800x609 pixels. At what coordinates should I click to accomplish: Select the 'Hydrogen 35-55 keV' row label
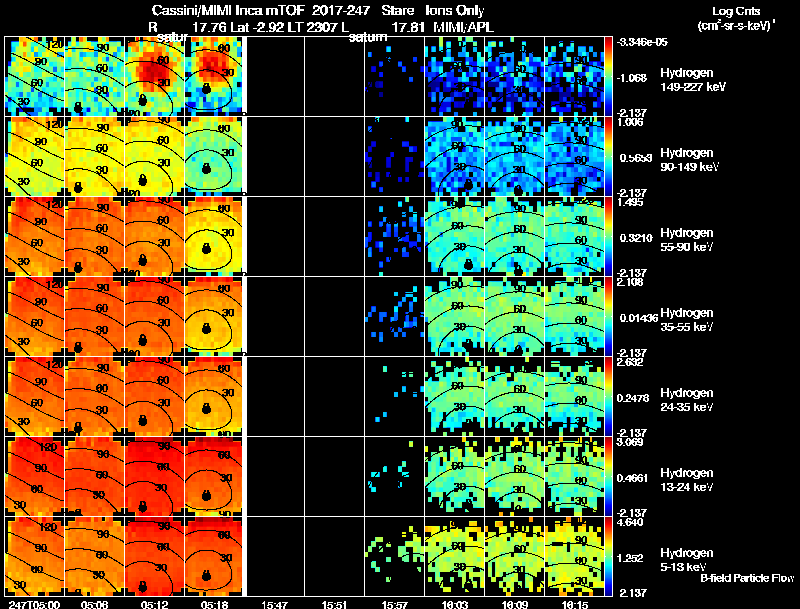point(687,320)
